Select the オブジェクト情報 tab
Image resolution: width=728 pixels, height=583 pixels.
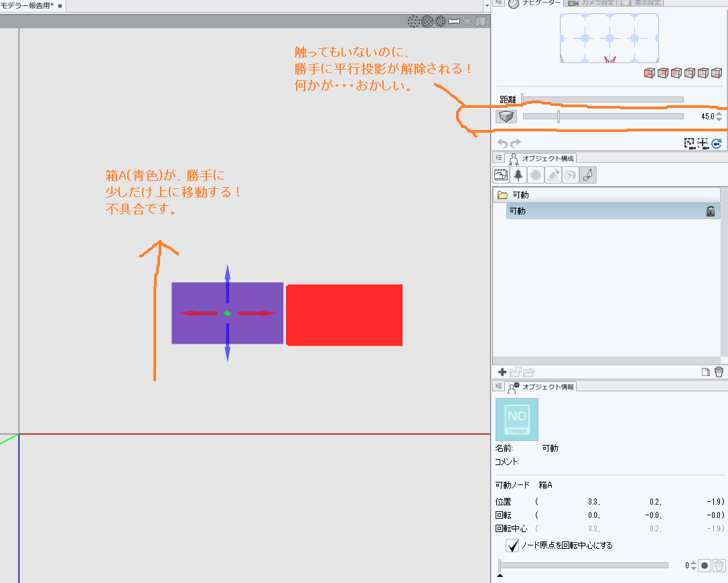pos(541,387)
